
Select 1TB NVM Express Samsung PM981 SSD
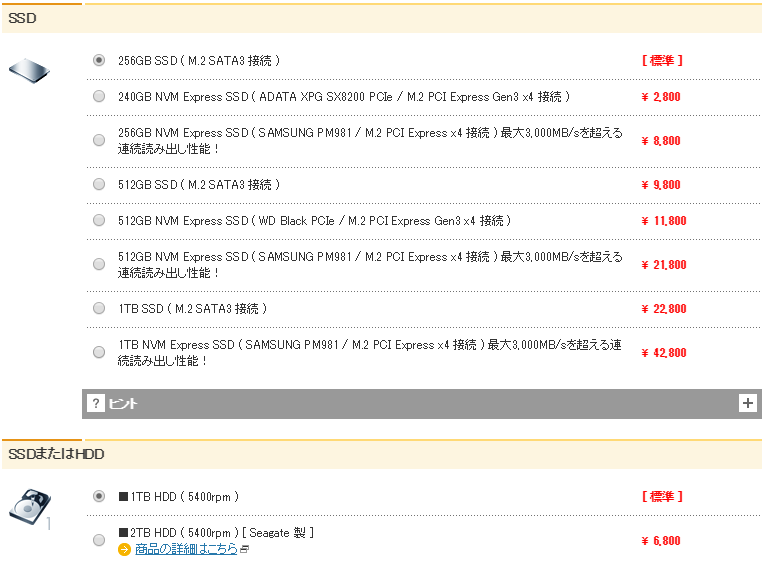(x=99, y=353)
